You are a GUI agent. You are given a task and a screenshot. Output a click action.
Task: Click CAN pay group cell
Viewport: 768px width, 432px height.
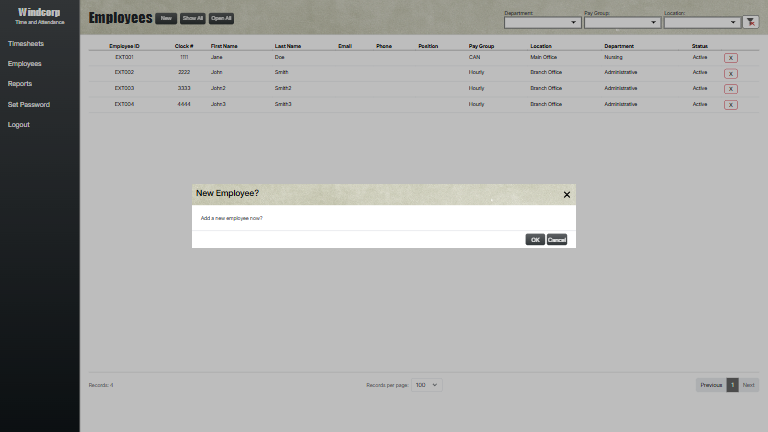474,57
